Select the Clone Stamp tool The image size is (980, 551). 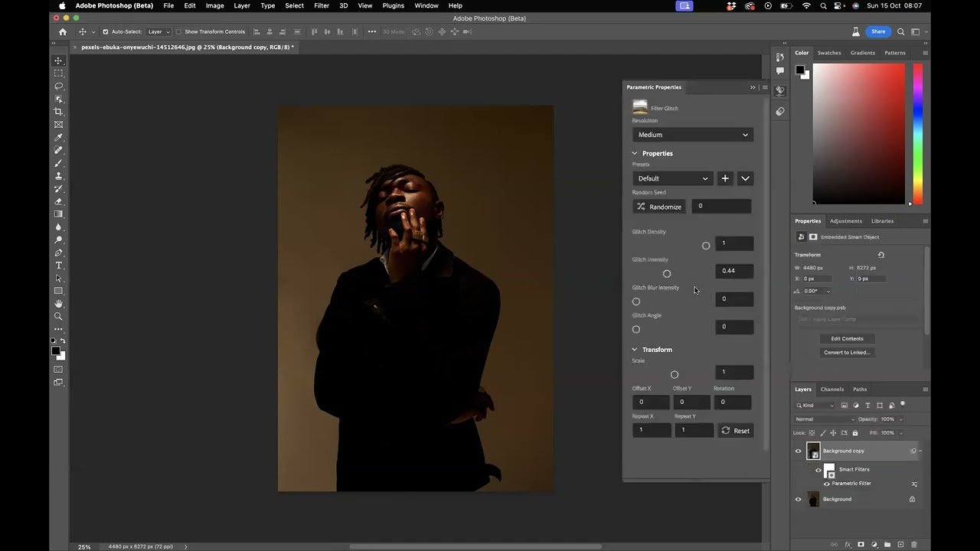tap(58, 176)
